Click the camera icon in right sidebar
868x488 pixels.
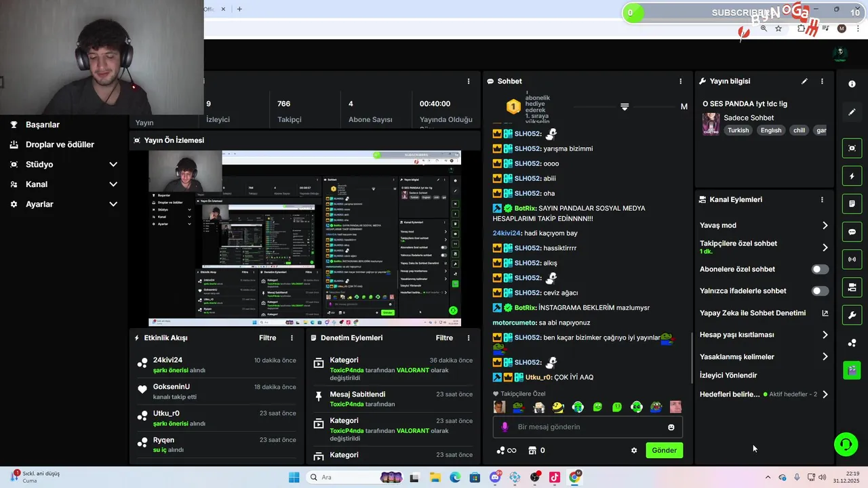(852, 287)
